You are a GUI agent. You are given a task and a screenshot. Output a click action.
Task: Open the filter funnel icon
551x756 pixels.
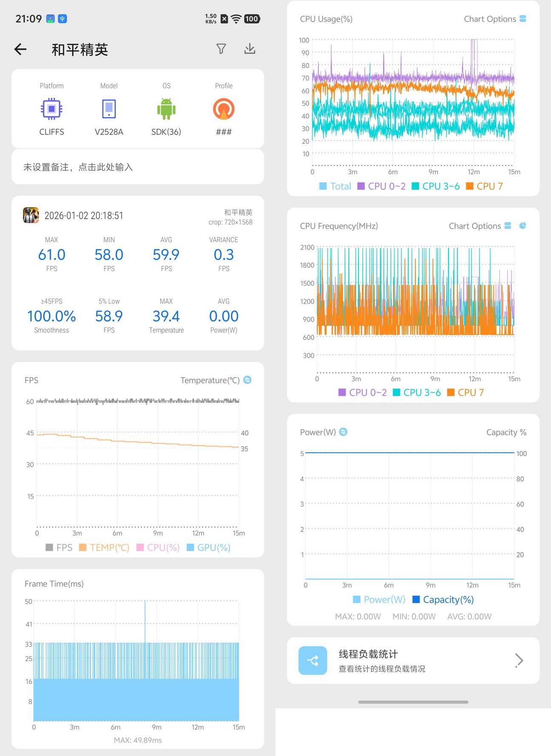(221, 49)
